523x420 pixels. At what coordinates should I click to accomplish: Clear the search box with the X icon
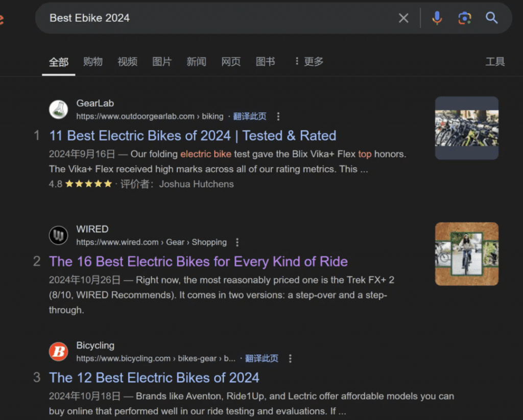[x=403, y=18]
